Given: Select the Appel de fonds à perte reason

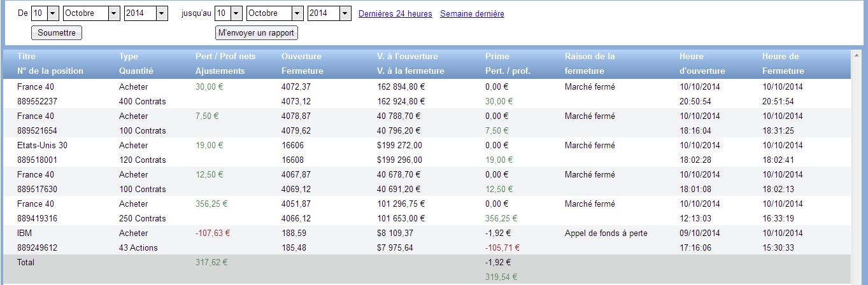Looking at the screenshot, I should 606,233.
